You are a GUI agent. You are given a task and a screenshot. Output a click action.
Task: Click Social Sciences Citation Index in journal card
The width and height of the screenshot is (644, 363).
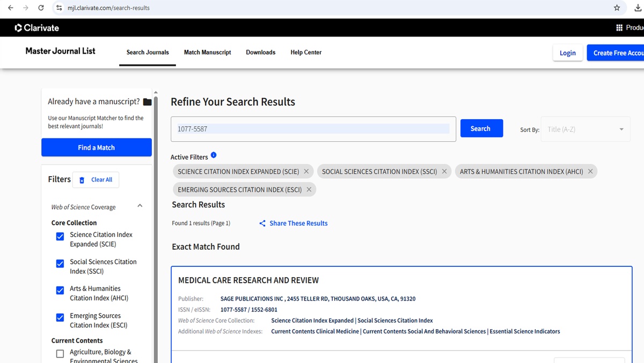pos(395,321)
